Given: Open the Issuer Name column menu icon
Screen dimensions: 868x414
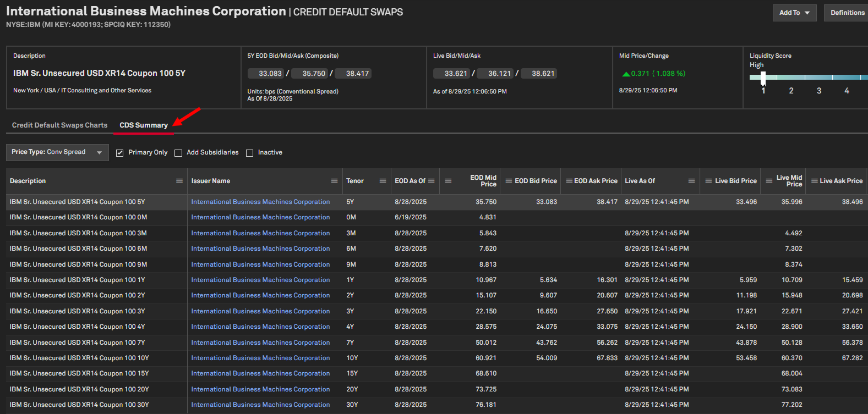Looking at the screenshot, I should [334, 181].
